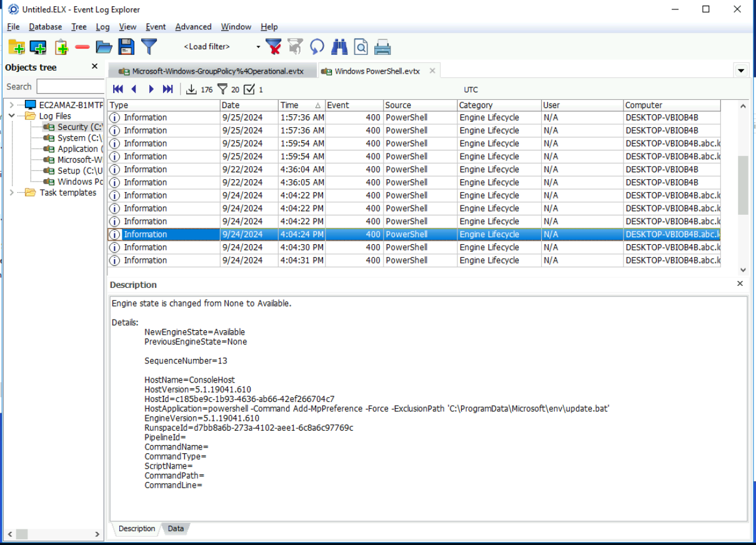Sort by the Date column header
The width and height of the screenshot is (756, 545).
[249, 105]
